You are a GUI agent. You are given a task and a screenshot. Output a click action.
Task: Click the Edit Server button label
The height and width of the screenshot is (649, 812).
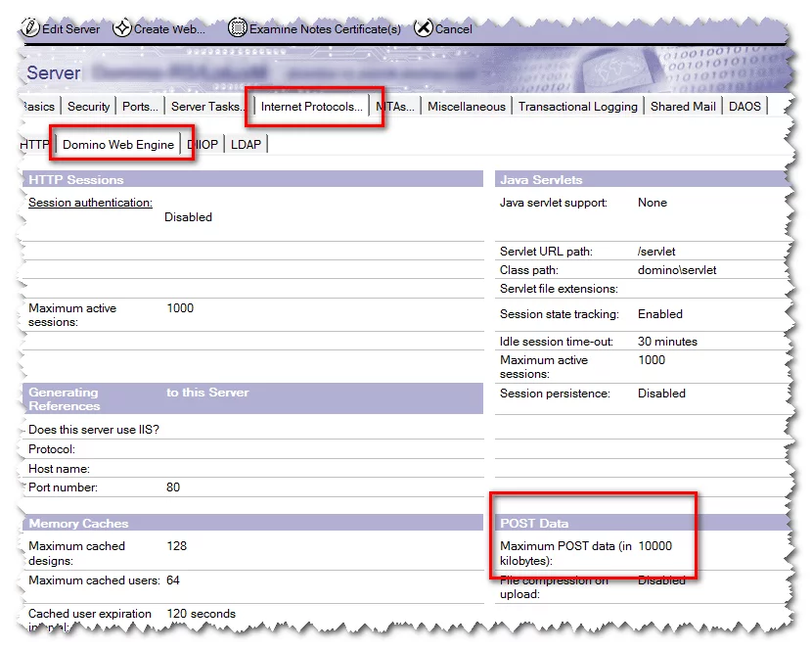click(x=70, y=29)
